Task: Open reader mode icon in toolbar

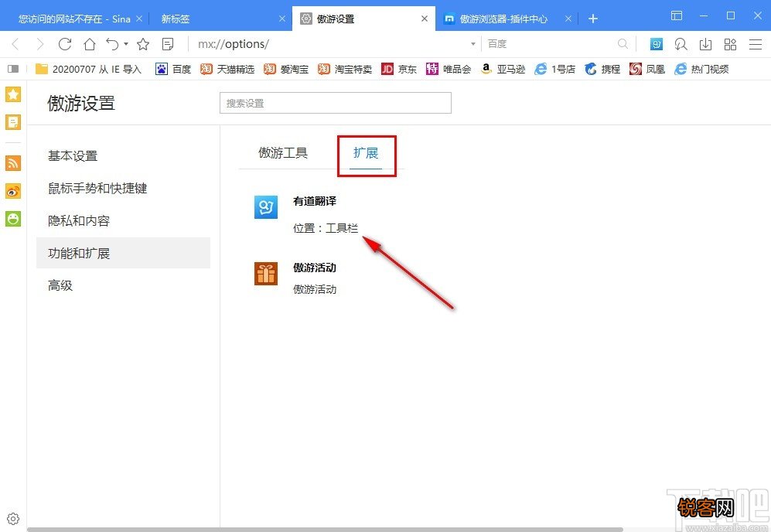Action: pos(168,44)
